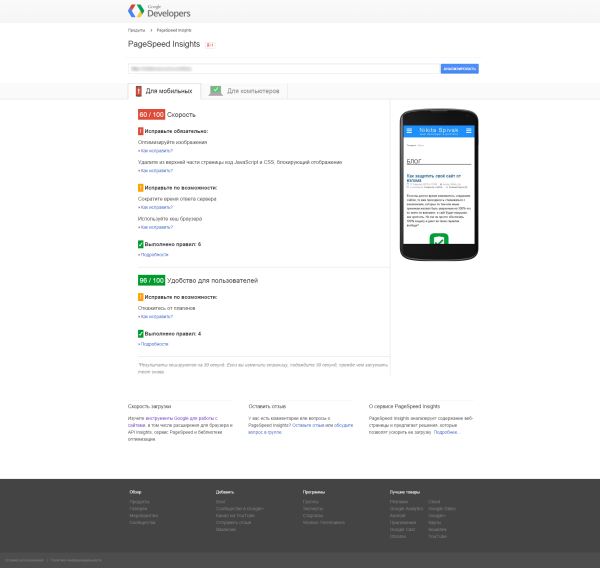
Task: Click the 96 / 100 usability score badge
Action: [152, 281]
